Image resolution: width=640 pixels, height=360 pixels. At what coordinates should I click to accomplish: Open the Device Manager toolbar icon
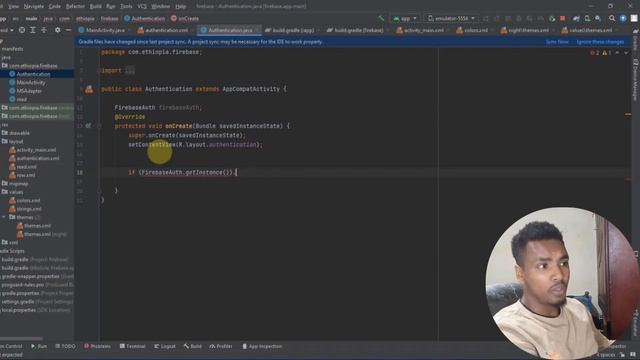click(587, 18)
